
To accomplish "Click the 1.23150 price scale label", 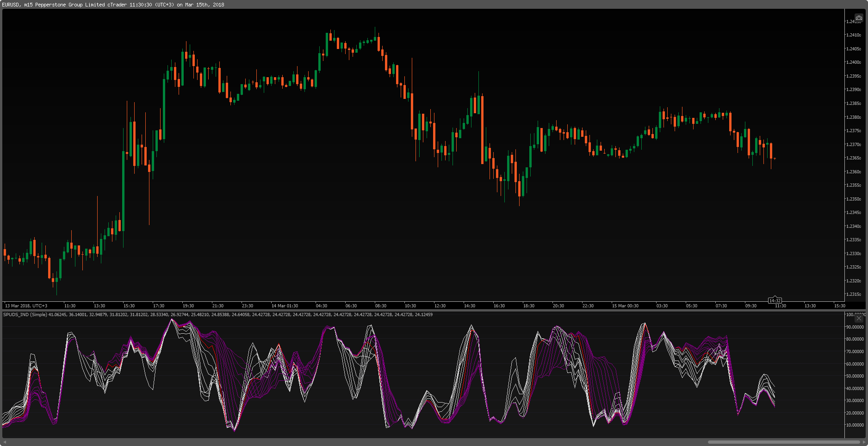I will 854,294.
